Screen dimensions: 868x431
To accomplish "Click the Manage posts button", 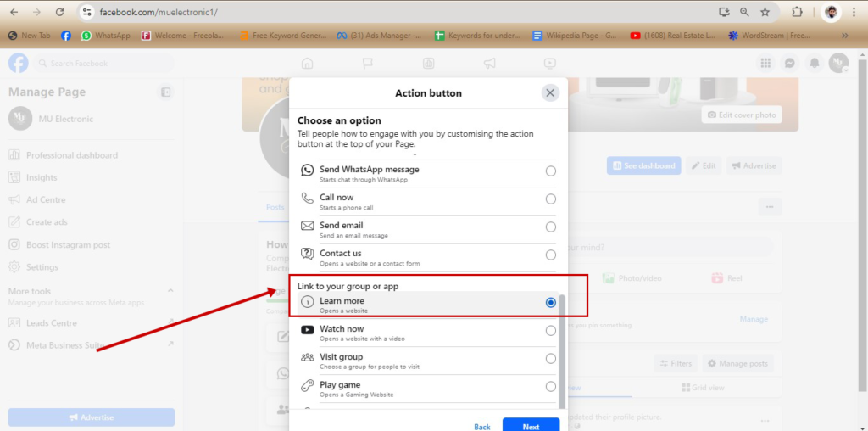I will coord(738,363).
